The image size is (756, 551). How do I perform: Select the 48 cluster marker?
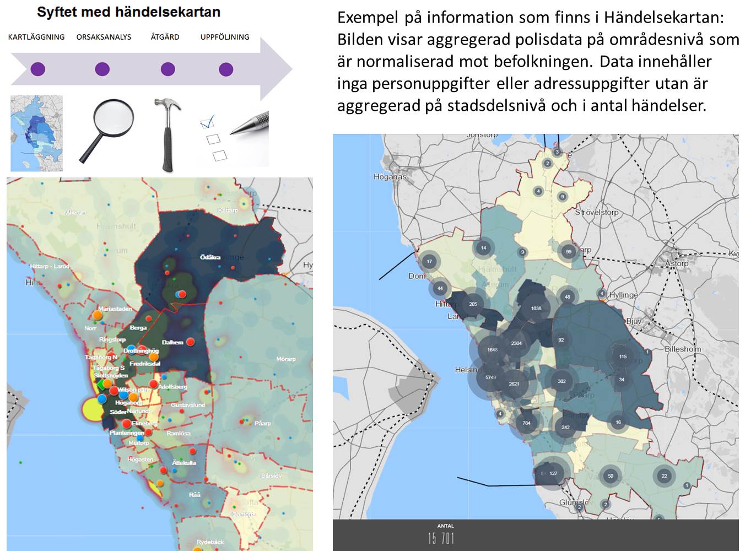[x=568, y=297]
